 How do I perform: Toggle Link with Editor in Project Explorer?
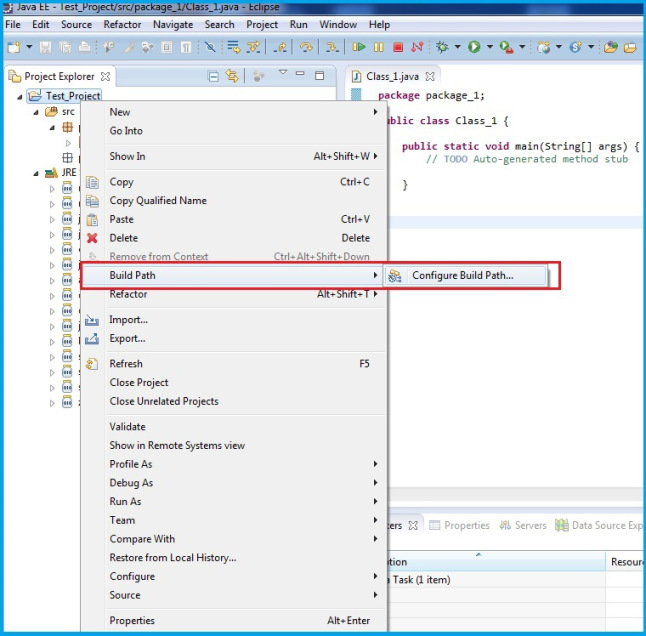(232, 76)
